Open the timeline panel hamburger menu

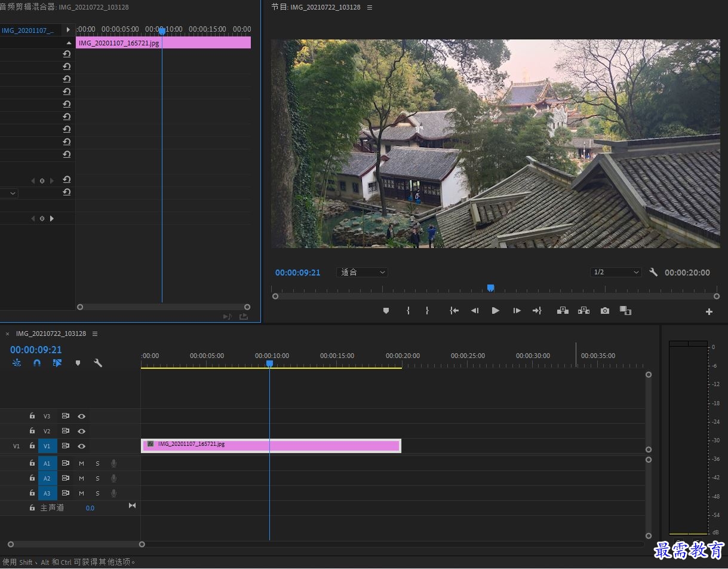(95, 334)
